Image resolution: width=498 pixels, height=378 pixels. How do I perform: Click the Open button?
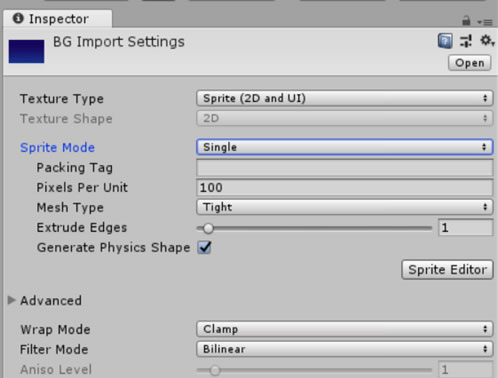[x=470, y=63]
